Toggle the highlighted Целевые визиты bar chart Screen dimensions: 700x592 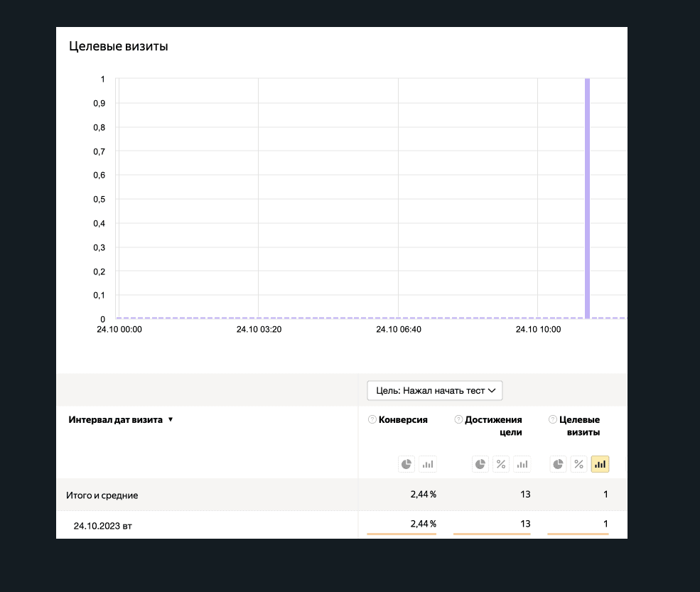[x=601, y=464]
